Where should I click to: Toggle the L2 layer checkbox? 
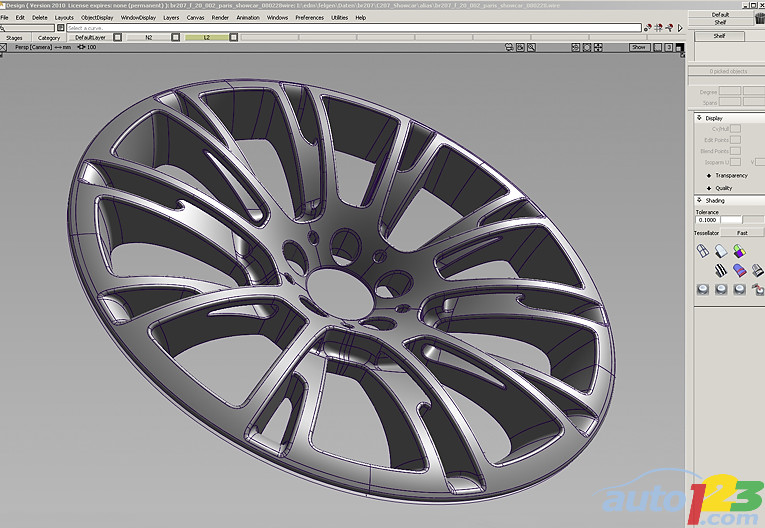[234, 37]
